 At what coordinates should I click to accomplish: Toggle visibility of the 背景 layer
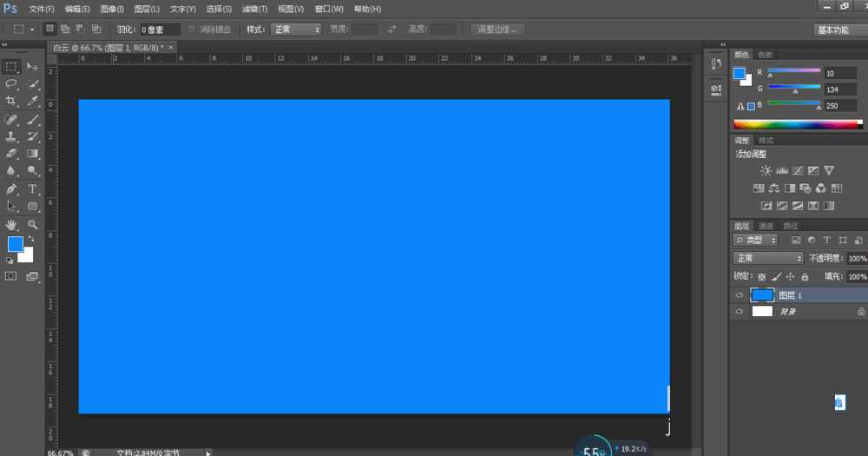[x=740, y=311]
